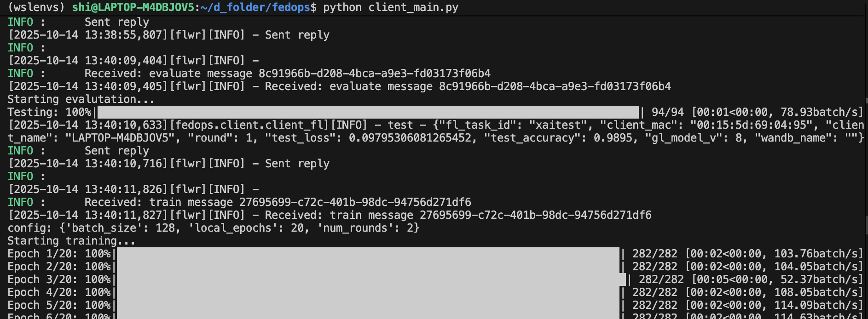Click the config batch_size line
Image resolution: width=868 pixels, height=319 pixels.
[214, 228]
